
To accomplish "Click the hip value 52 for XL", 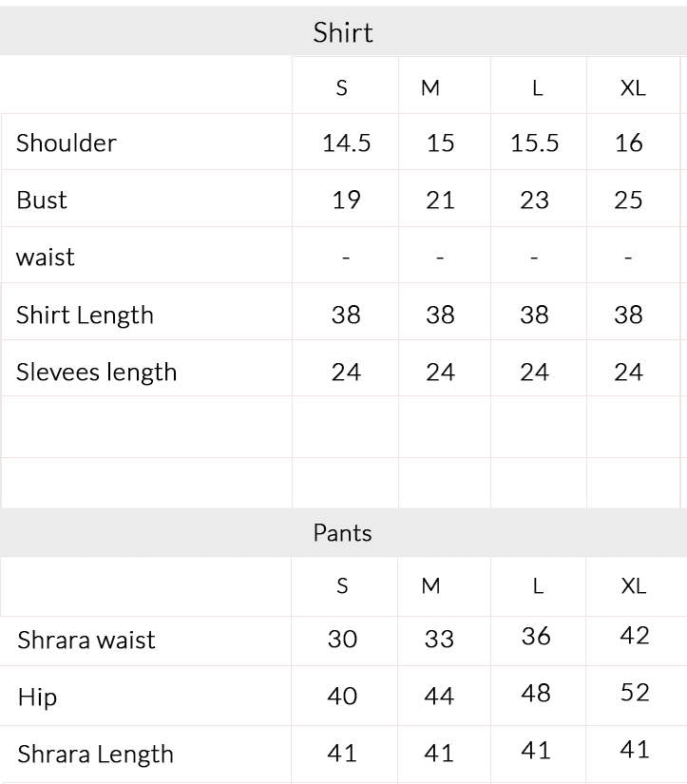I will tap(635, 693).
